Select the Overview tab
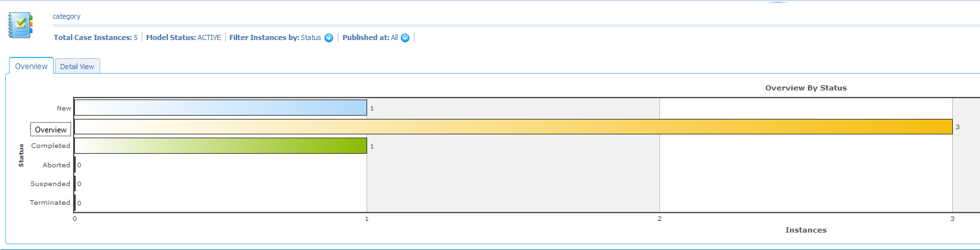This screenshot has width=980, height=250. tap(31, 66)
